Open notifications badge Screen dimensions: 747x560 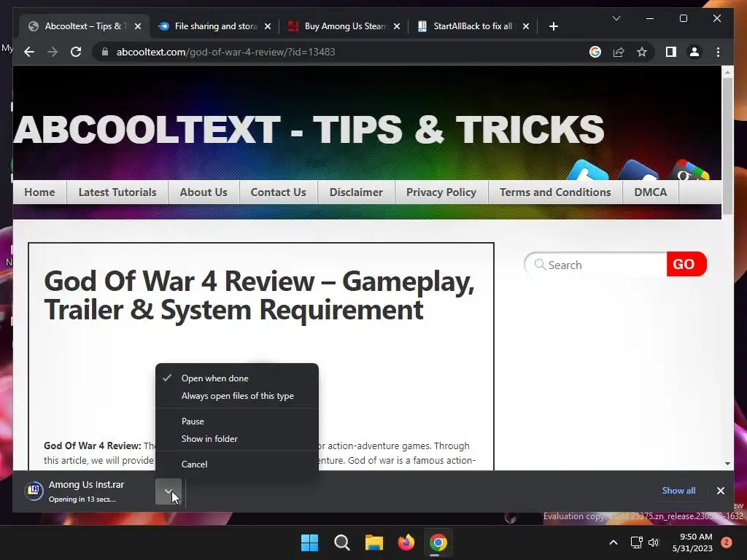(x=727, y=542)
